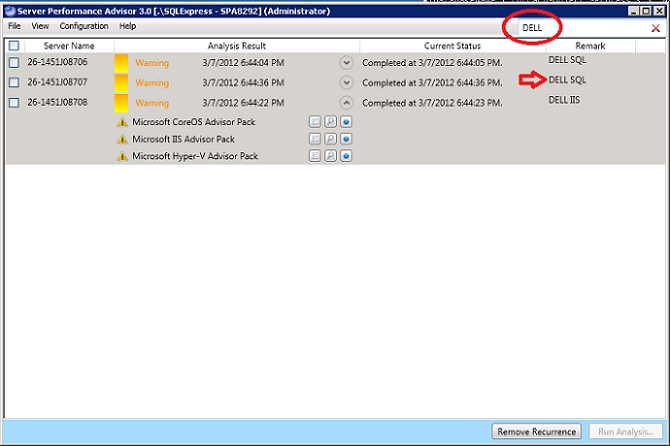Expand analysis details for 6:44:36 PM row
This screenshot has width=670, height=446.
(347, 83)
